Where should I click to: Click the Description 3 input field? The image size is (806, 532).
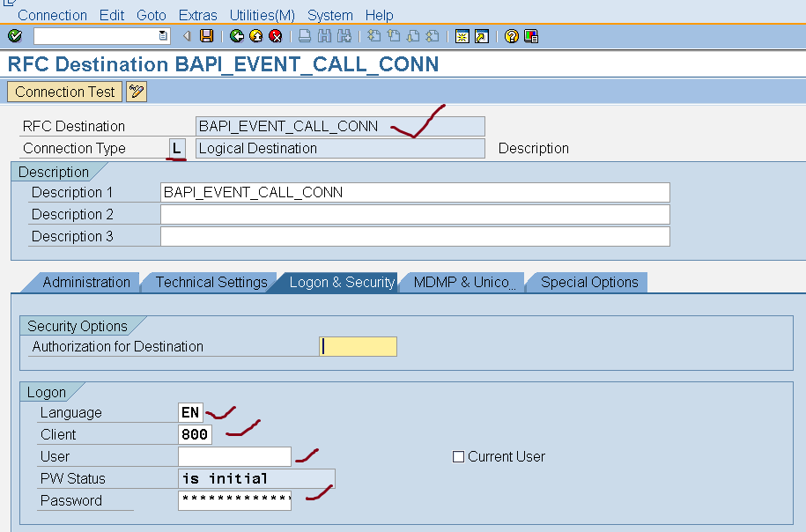tap(415, 236)
